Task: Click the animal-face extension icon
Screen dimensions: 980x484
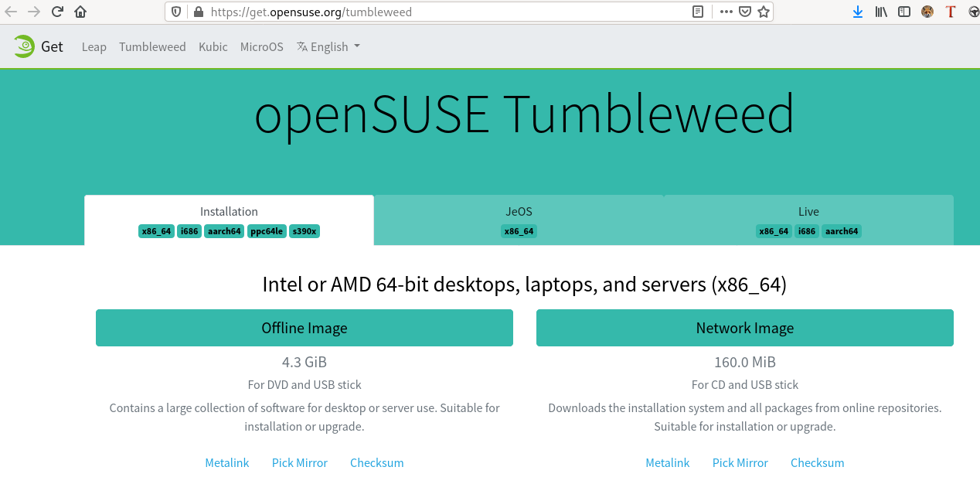Action: (x=927, y=12)
